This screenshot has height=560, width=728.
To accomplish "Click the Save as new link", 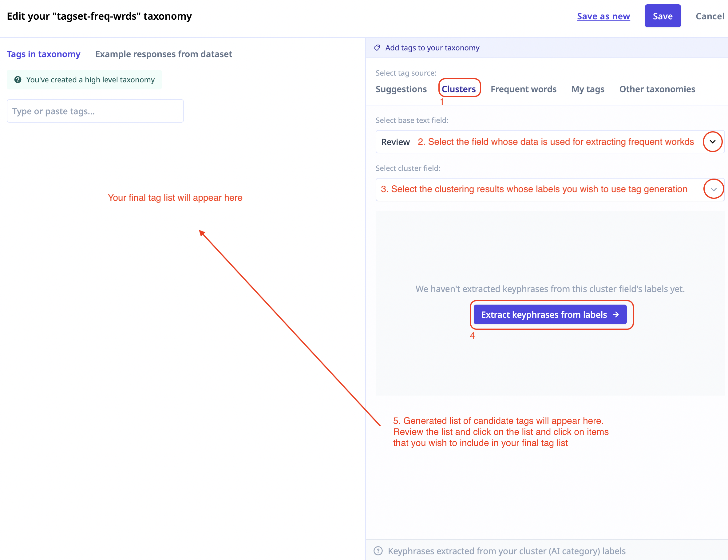I will point(603,16).
